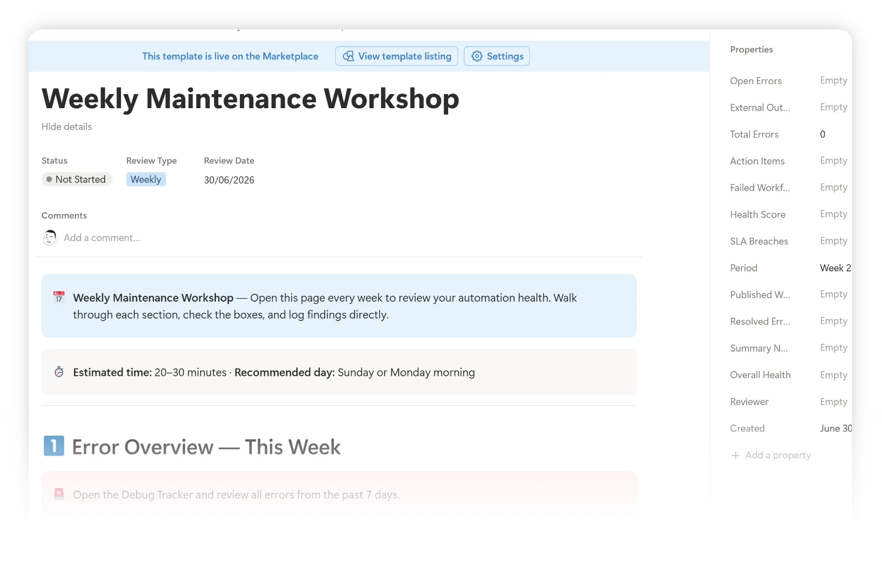Click the Period property label

click(x=744, y=268)
